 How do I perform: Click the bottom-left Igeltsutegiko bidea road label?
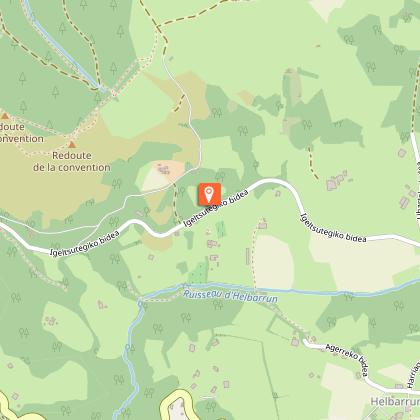(x=85, y=243)
